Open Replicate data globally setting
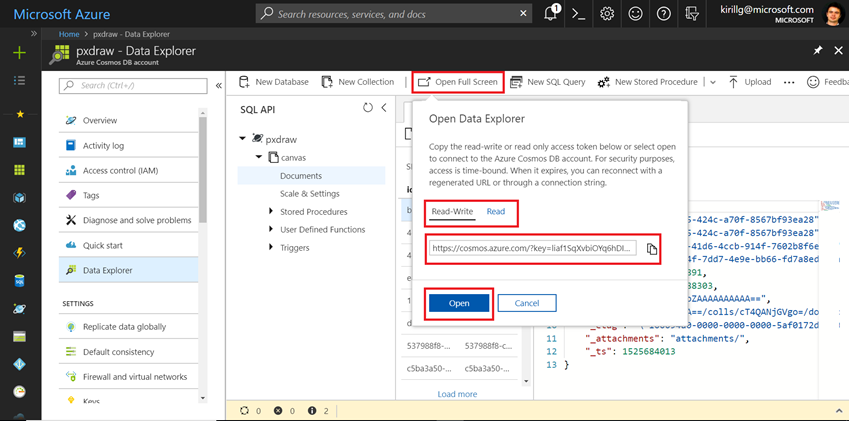 (x=128, y=327)
